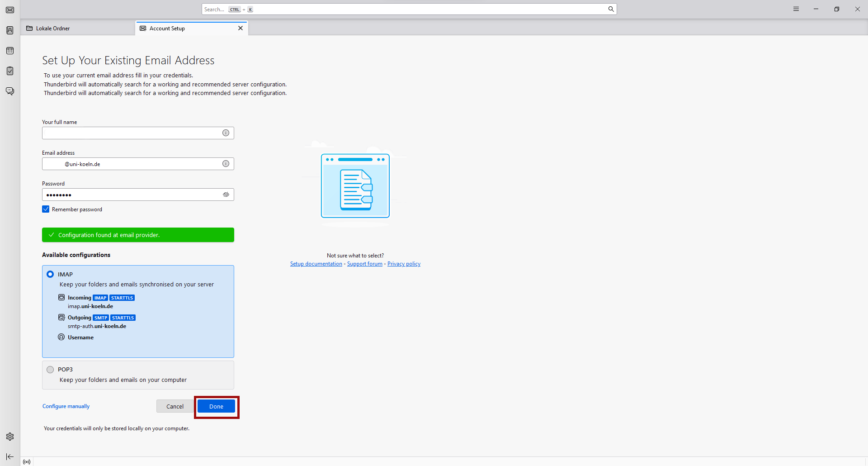Click the SMTP badge under Outgoing
868x466 pixels.
pos(101,318)
